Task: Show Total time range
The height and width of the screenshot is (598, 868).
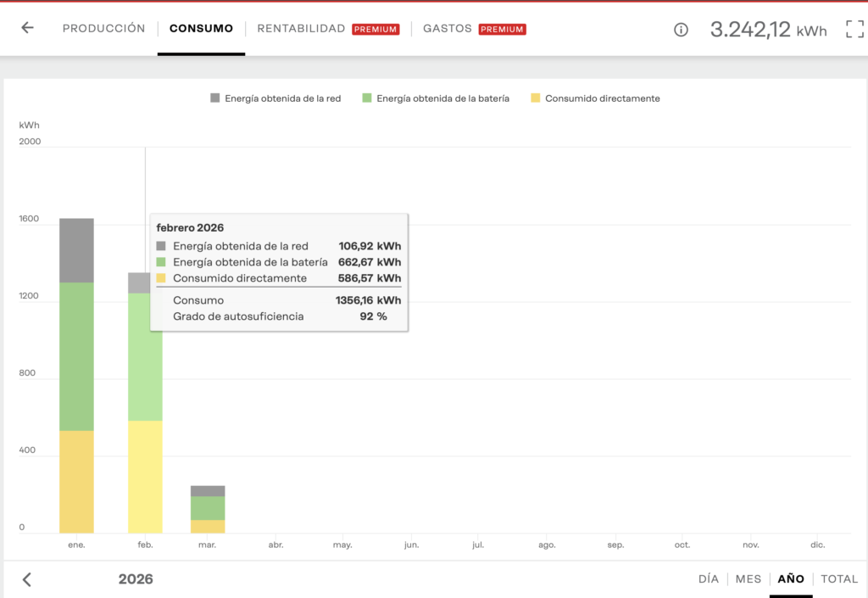Action: (839, 578)
